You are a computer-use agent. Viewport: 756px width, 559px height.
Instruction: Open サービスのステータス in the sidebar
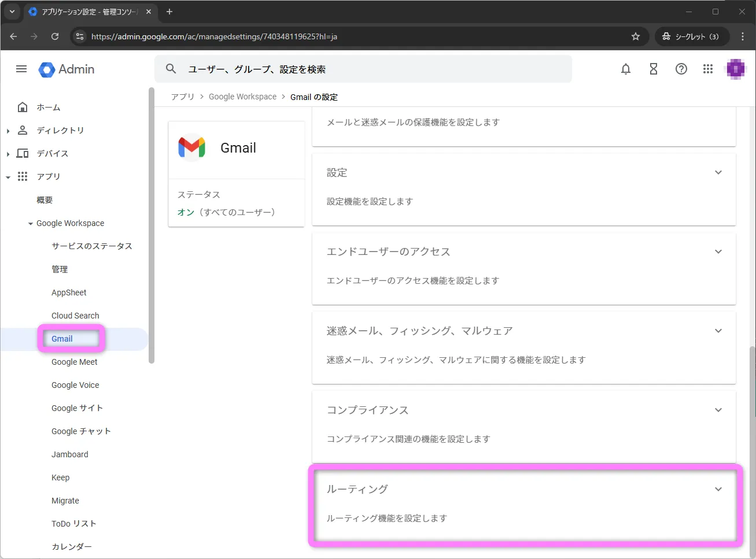(92, 246)
